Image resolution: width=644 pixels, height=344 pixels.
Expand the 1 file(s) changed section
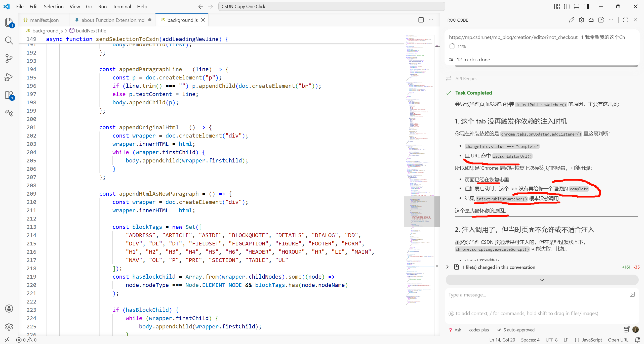[x=448, y=267]
